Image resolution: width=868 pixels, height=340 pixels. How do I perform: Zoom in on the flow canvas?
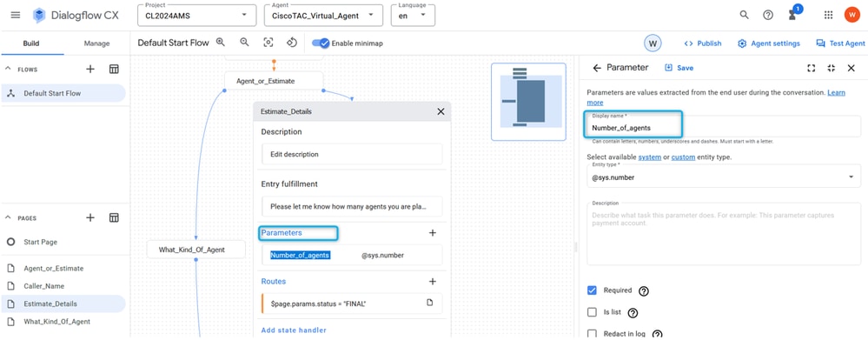[x=221, y=43]
